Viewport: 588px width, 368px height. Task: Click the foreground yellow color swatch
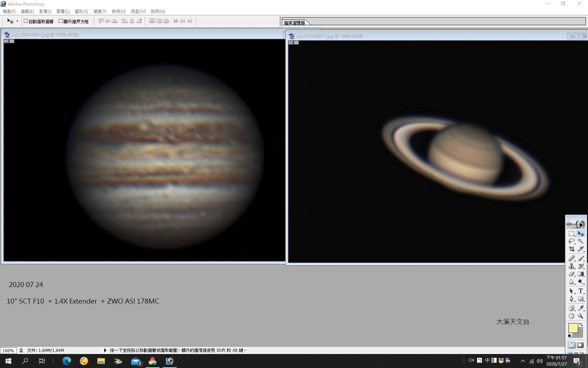573,328
